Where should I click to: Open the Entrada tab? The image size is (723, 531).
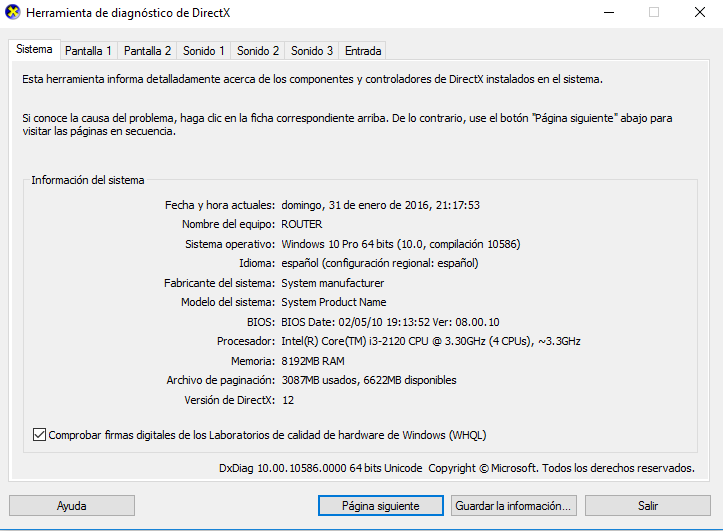(x=363, y=51)
